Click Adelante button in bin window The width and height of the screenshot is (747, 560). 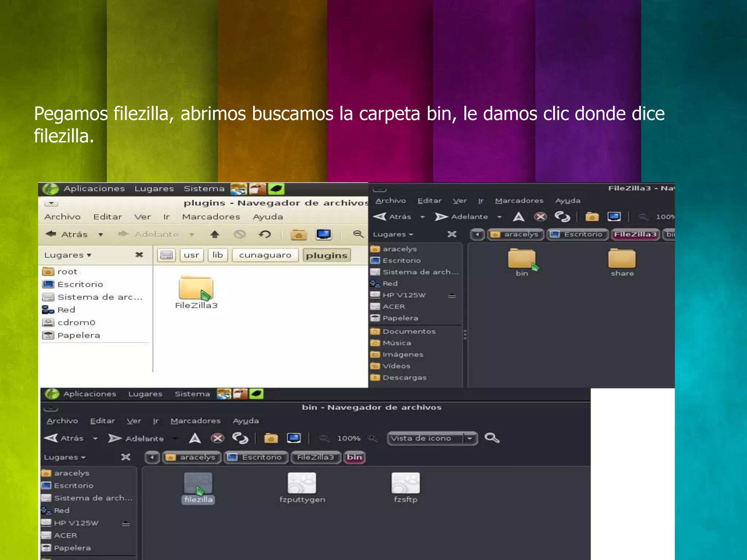136,438
